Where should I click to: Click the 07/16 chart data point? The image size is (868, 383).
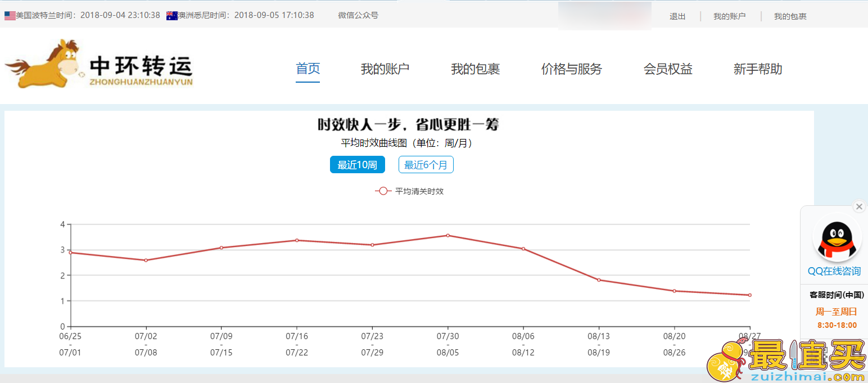coord(297,240)
